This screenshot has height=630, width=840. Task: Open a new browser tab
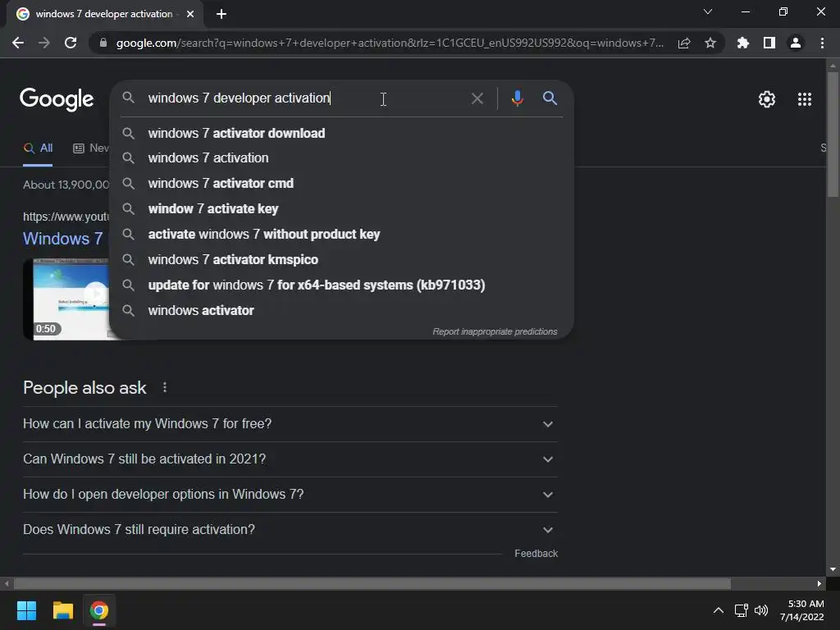221,14
